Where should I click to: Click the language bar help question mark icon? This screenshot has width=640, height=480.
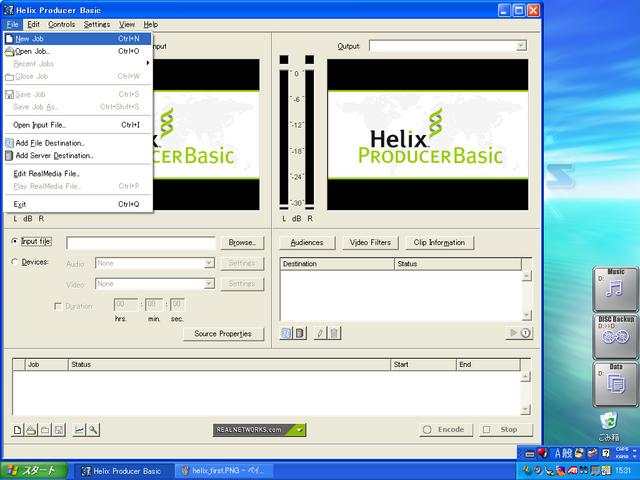point(606,453)
